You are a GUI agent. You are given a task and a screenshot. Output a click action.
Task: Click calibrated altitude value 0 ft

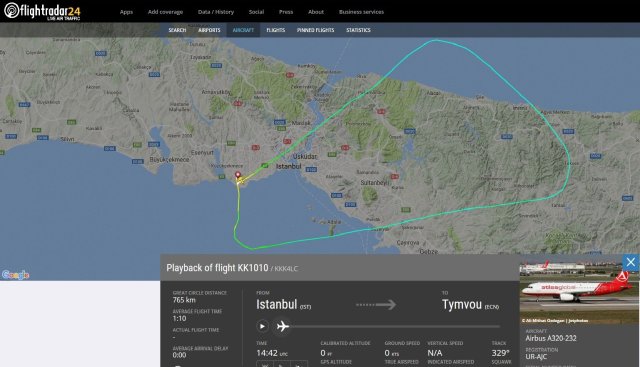click(x=326, y=353)
